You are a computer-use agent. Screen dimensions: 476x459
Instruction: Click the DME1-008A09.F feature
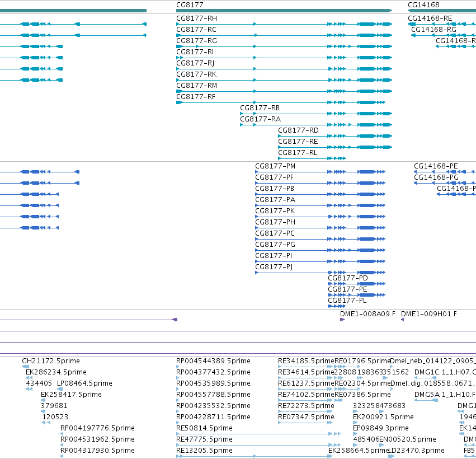tap(367, 314)
